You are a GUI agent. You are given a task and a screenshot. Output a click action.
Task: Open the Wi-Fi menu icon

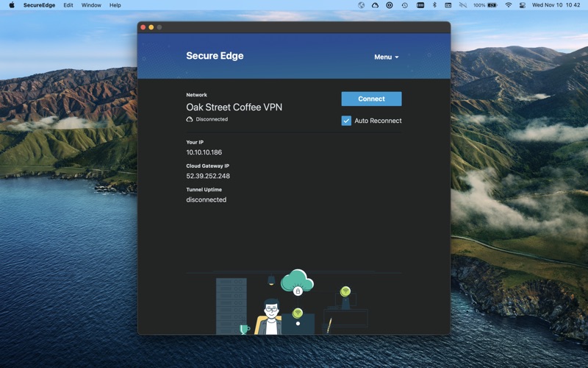click(509, 5)
